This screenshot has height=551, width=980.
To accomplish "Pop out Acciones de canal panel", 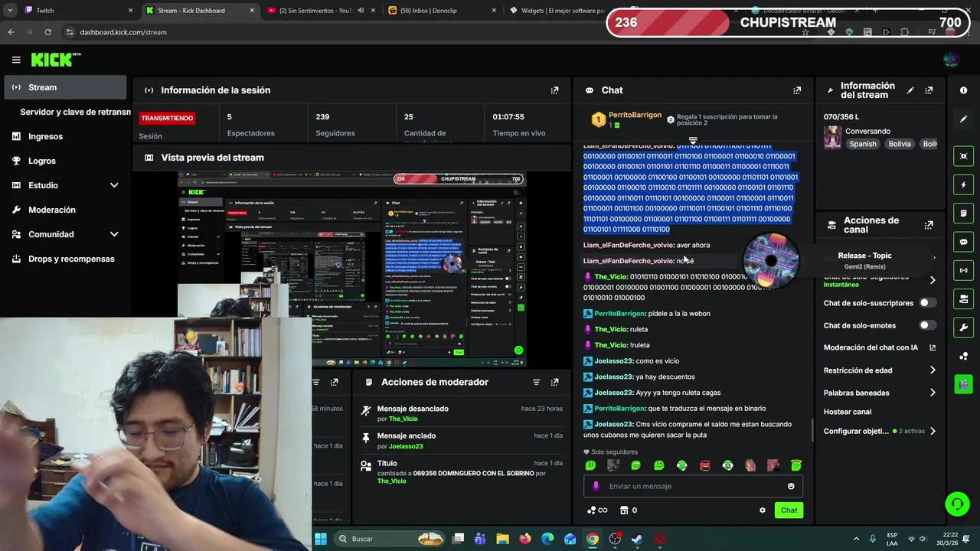I will click(x=929, y=225).
